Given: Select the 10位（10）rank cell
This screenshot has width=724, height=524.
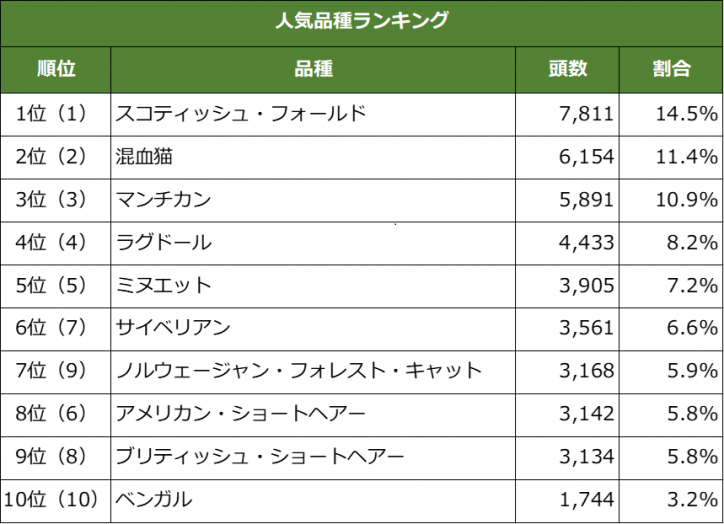Looking at the screenshot, I should (x=56, y=501).
